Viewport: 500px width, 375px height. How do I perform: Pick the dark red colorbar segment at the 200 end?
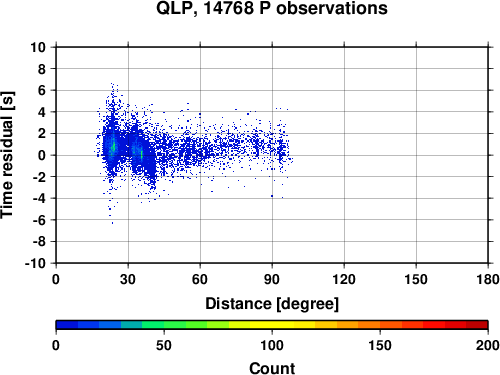(477, 325)
